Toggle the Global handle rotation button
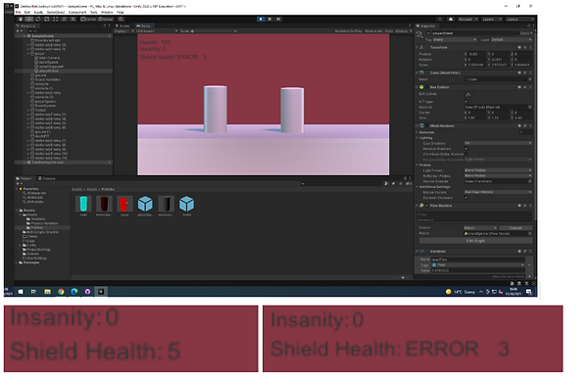 pos(106,20)
